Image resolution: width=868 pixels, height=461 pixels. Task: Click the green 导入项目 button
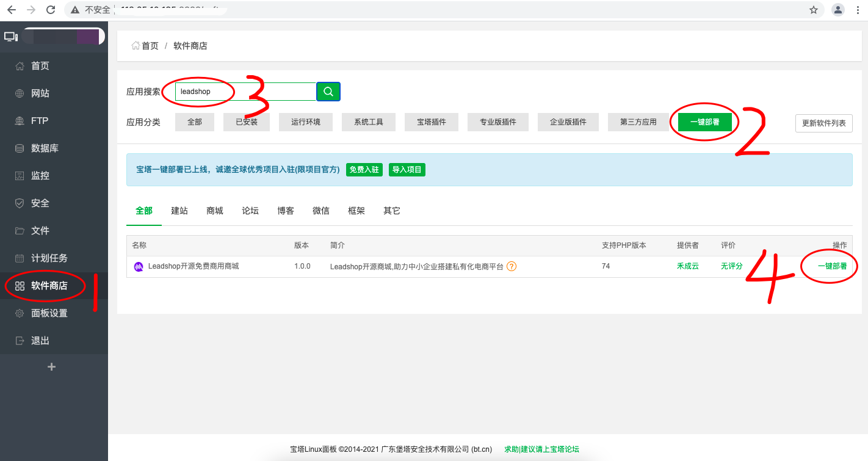407,170
